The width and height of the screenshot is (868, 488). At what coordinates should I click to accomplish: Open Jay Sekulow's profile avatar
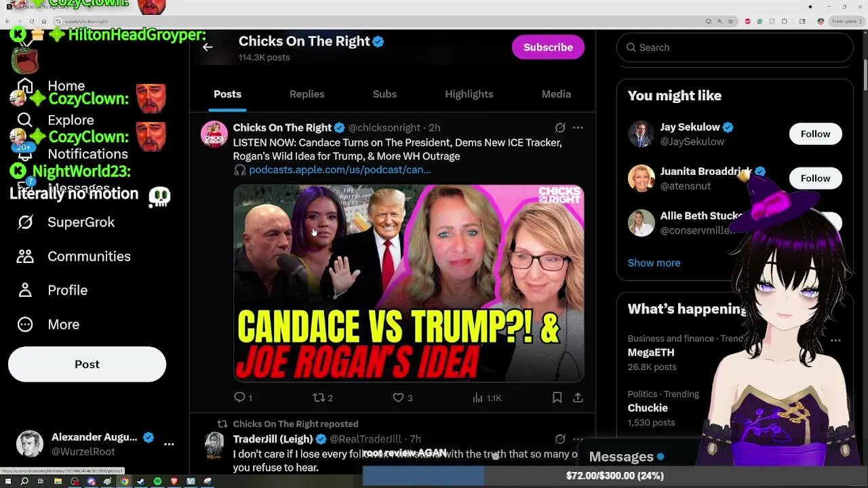tap(641, 134)
